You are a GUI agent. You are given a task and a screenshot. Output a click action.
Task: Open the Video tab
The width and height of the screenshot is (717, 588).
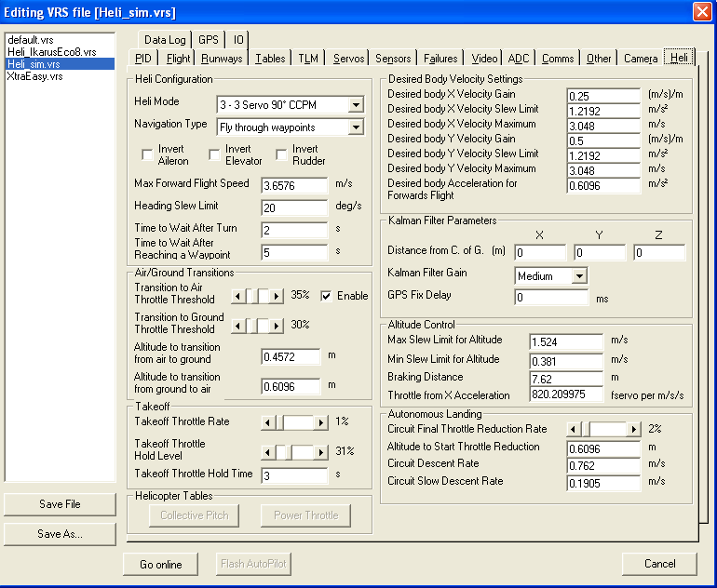click(x=484, y=59)
